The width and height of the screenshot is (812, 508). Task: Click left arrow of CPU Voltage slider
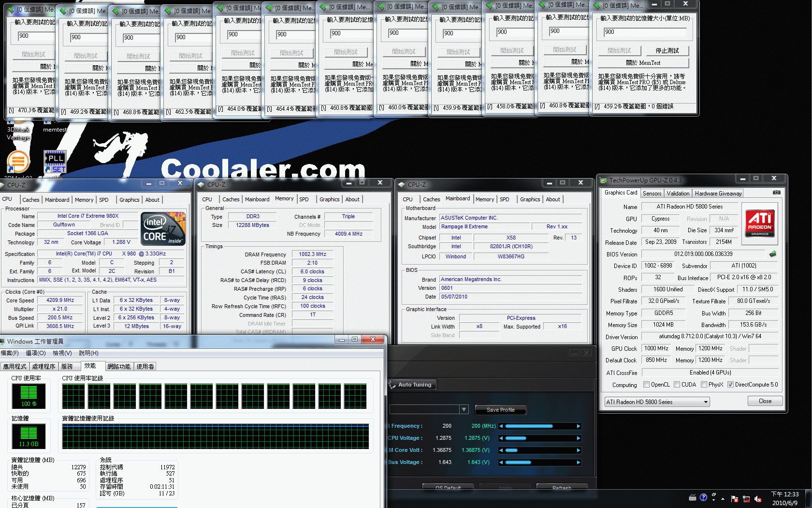point(501,438)
